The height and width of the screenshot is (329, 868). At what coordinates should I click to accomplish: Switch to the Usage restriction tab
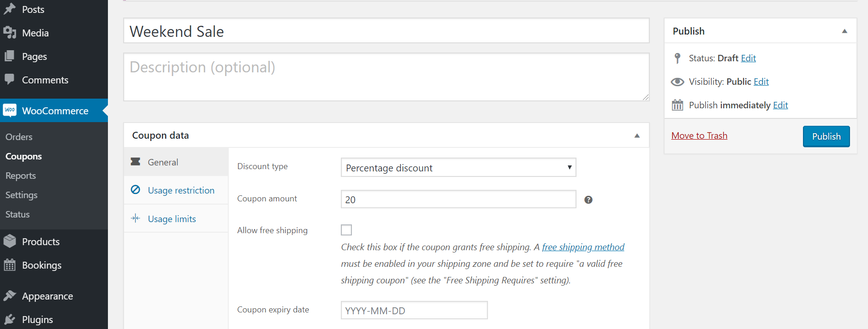181,190
